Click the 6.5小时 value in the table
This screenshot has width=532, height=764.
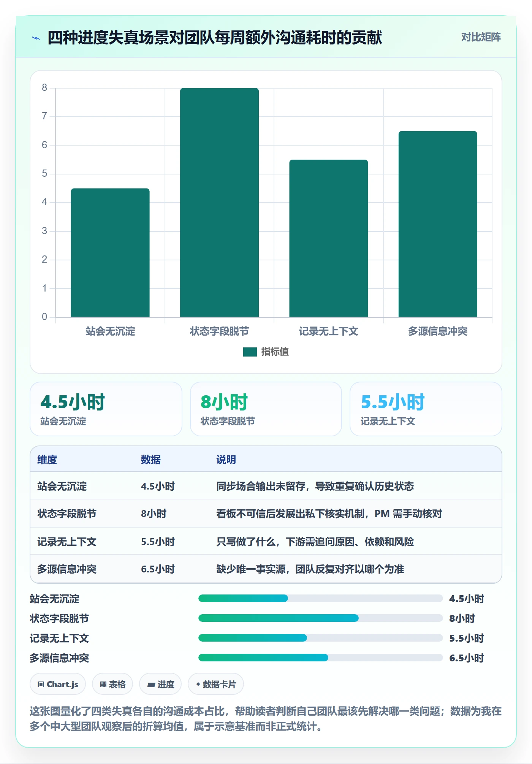click(x=158, y=569)
